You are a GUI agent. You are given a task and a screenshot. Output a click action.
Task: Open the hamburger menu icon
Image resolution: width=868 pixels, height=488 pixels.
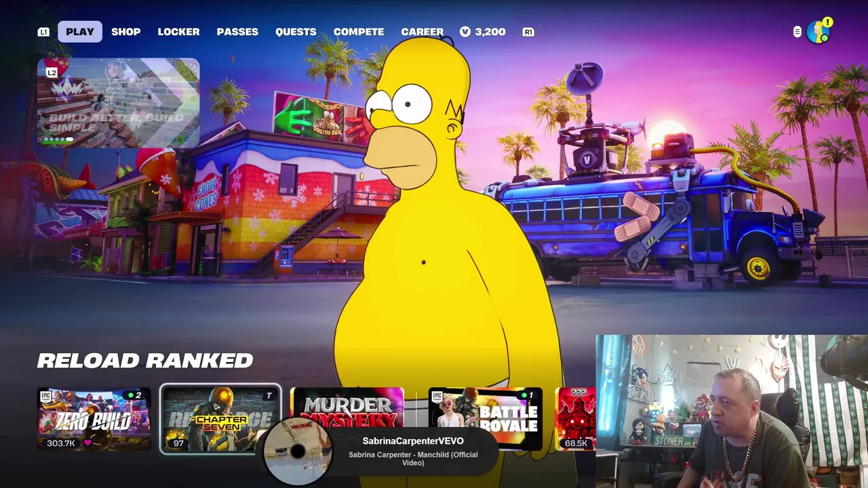coord(797,32)
